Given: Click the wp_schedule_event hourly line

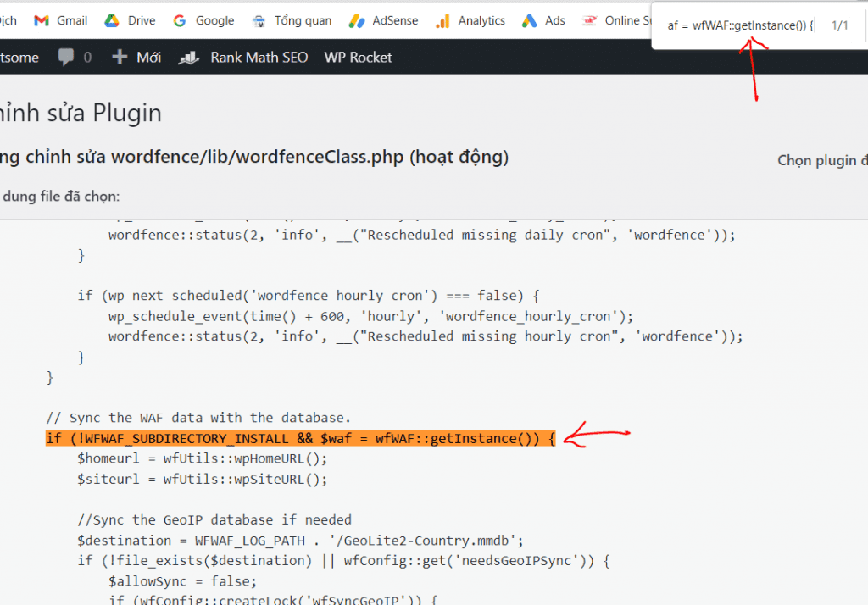Looking at the screenshot, I should pyautogui.click(x=371, y=316).
